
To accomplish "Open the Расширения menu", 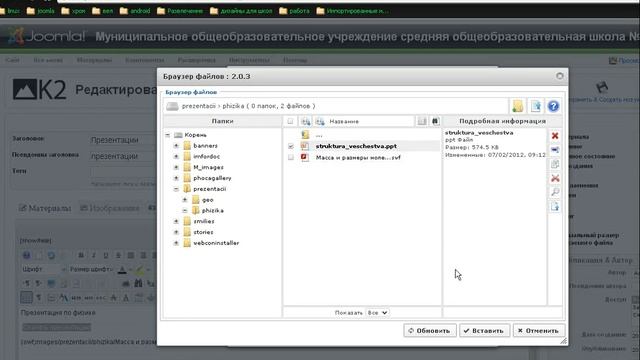I will [196, 60].
